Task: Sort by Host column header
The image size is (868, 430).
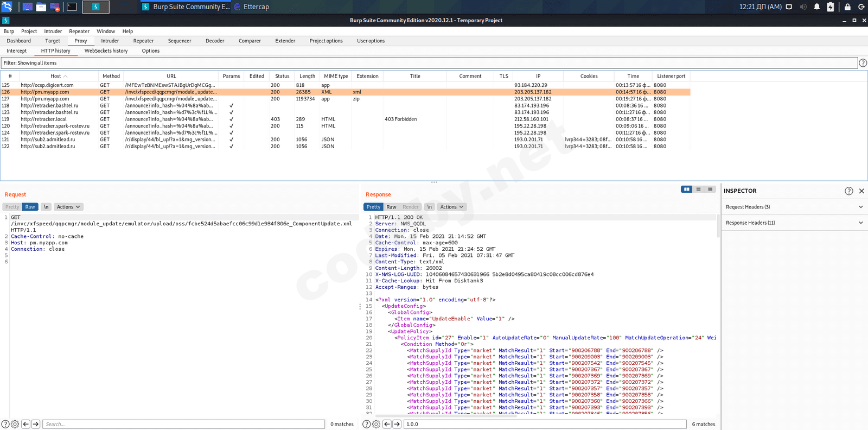Action: pyautogui.click(x=59, y=76)
